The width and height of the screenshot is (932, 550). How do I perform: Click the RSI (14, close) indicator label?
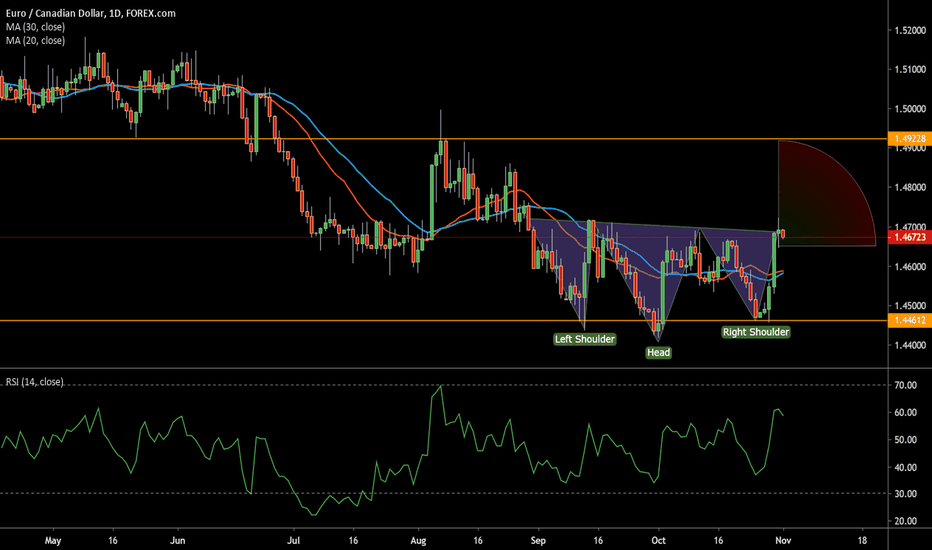click(x=34, y=382)
